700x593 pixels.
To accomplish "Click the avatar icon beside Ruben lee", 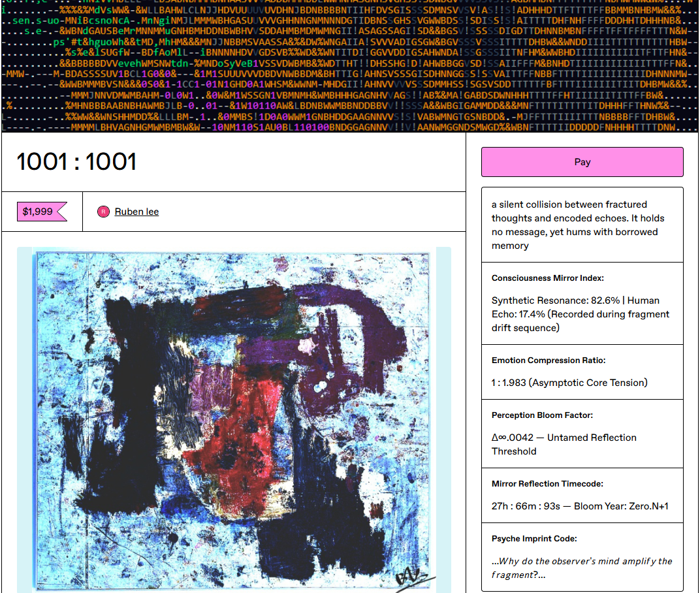I will [x=103, y=212].
